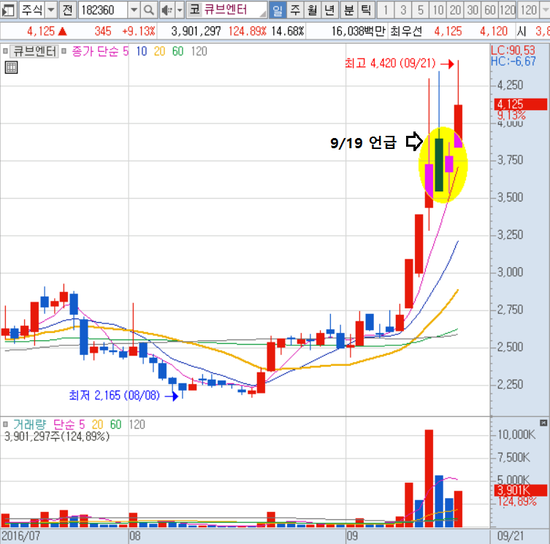The width and height of the screenshot is (550, 544).
Task: Open the dropdown next to speaker icon
Action: (x=180, y=10)
